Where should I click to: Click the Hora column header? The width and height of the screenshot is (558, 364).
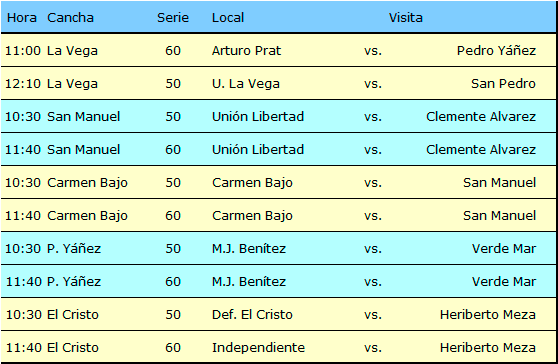click(22, 17)
